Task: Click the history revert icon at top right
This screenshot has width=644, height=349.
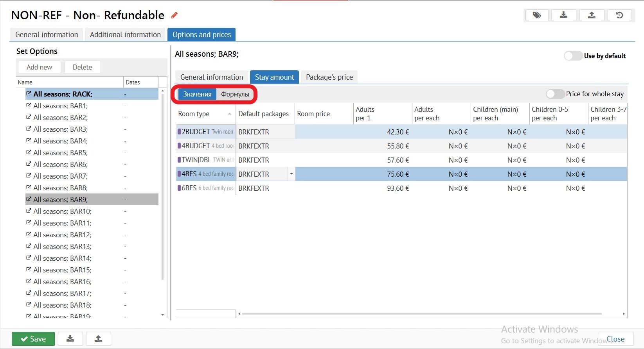Action: (x=619, y=15)
